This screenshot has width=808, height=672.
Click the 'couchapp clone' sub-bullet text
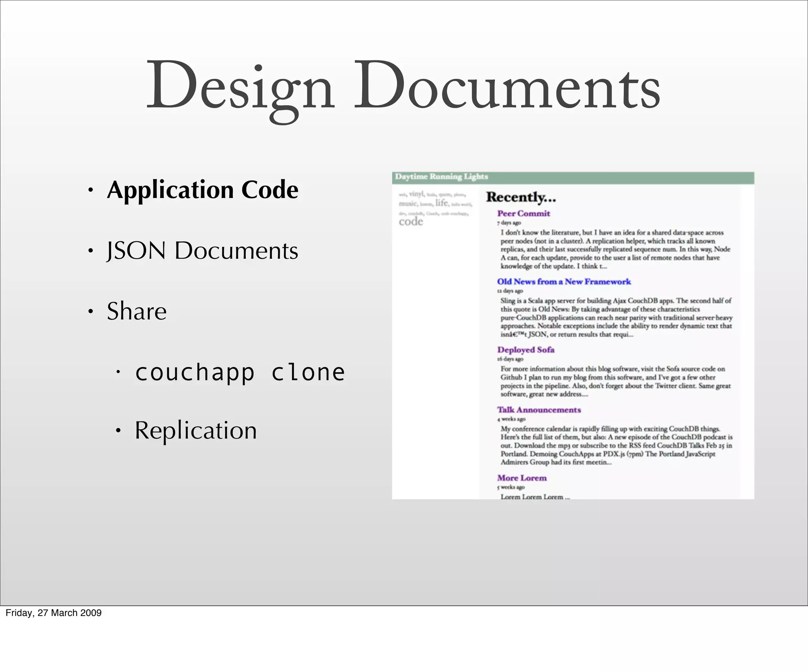tap(240, 372)
